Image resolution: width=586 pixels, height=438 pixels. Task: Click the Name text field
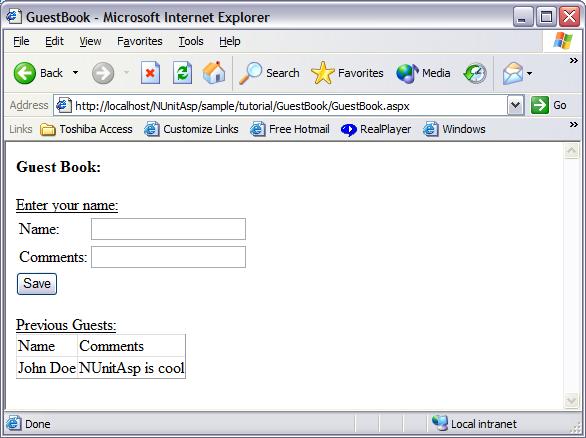coord(168,229)
